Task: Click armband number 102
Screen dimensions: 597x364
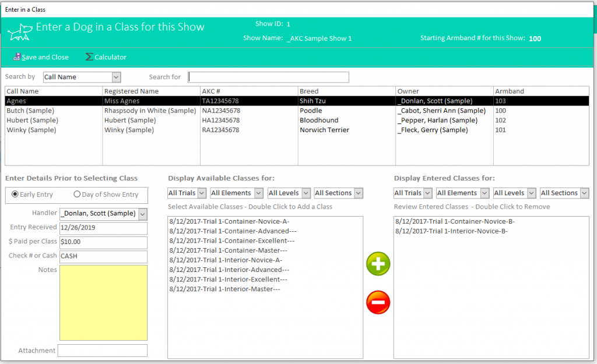Action: coord(501,120)
